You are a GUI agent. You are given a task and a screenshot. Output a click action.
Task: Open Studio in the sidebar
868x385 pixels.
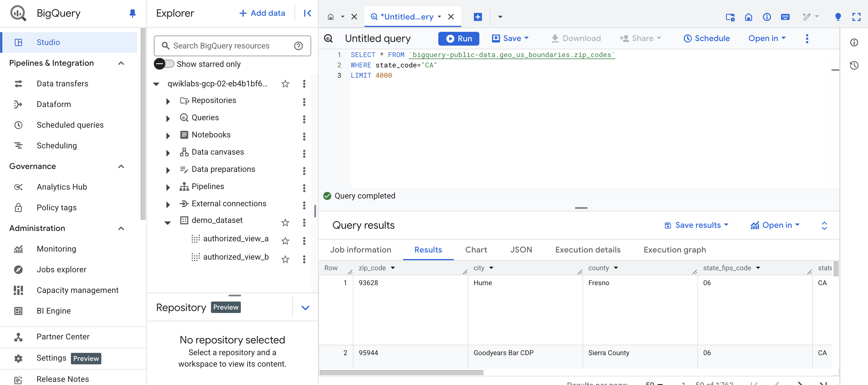[69, 42]
